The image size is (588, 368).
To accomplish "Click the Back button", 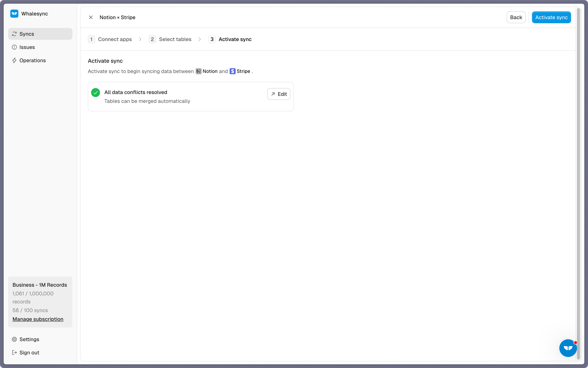I will 516,17.
